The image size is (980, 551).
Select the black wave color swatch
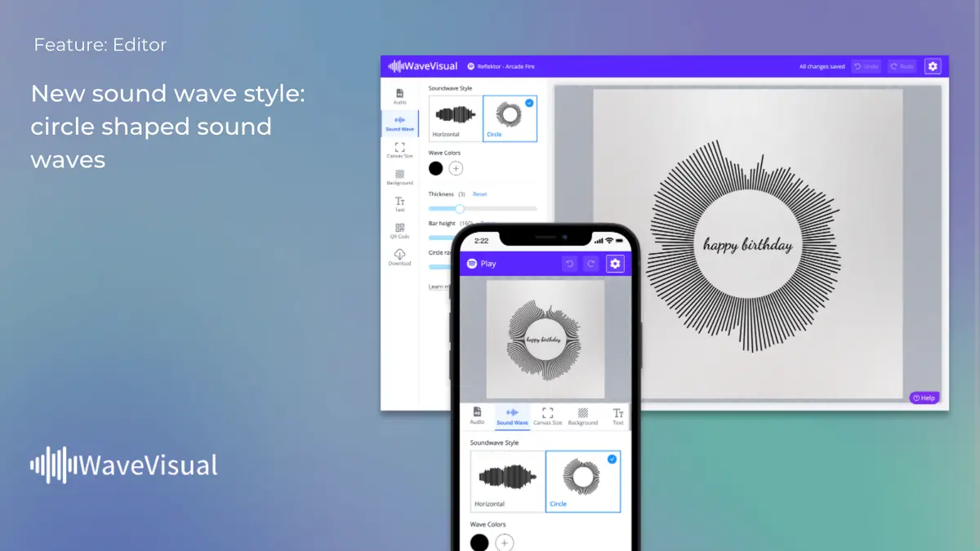(436, 167)
